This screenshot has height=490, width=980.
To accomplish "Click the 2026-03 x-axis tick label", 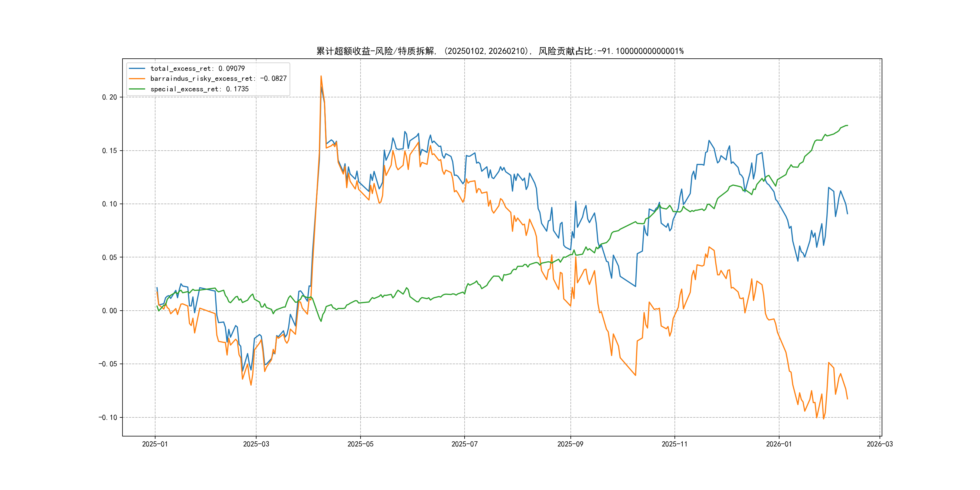I will tap(880, 444).
